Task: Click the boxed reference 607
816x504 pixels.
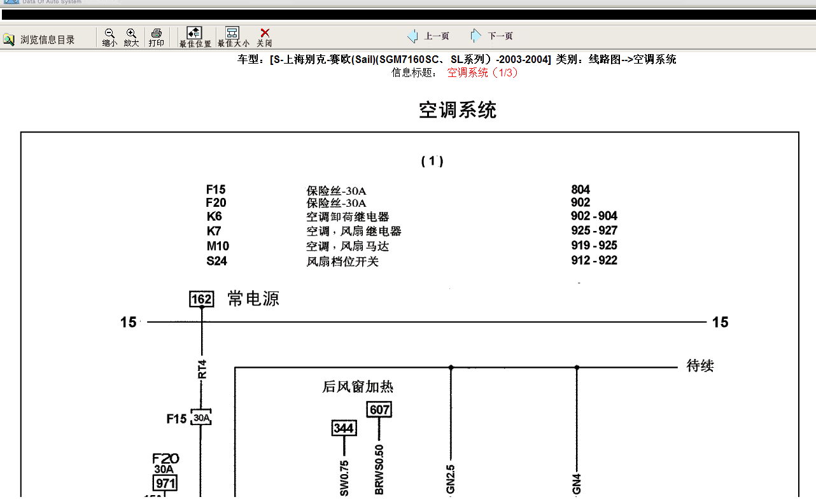Action: click(379, 409)
